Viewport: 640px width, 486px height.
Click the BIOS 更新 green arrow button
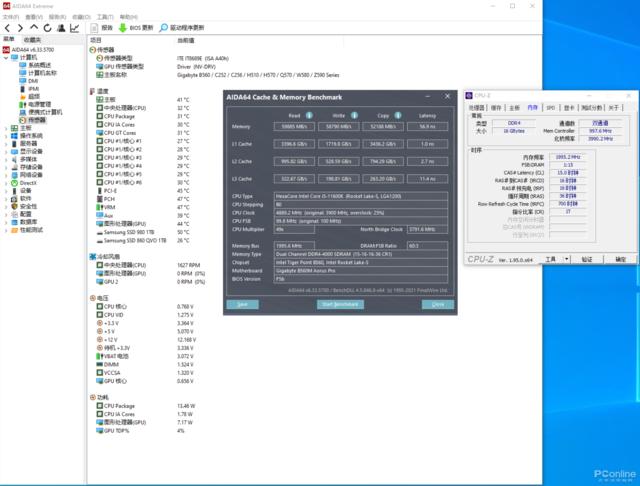(136, 28)
